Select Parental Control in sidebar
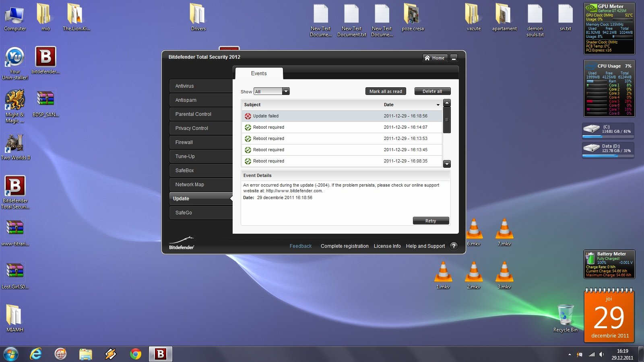This screenshot has width=644, height=362. pos(201,114)
